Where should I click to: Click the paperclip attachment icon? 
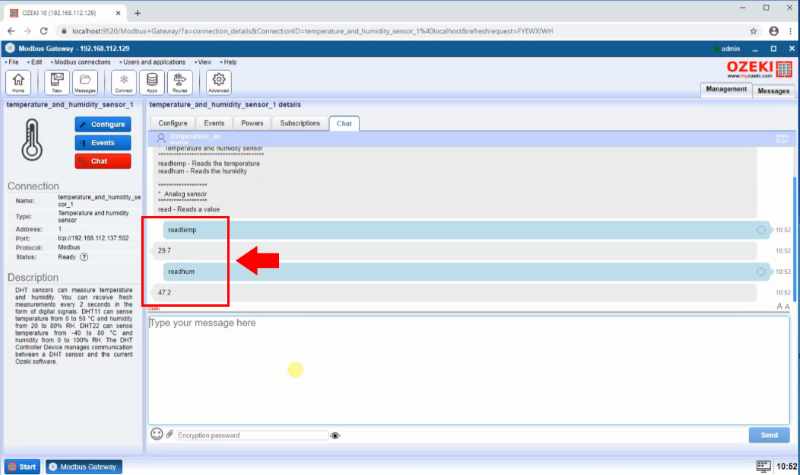click(x=169, y=434)
